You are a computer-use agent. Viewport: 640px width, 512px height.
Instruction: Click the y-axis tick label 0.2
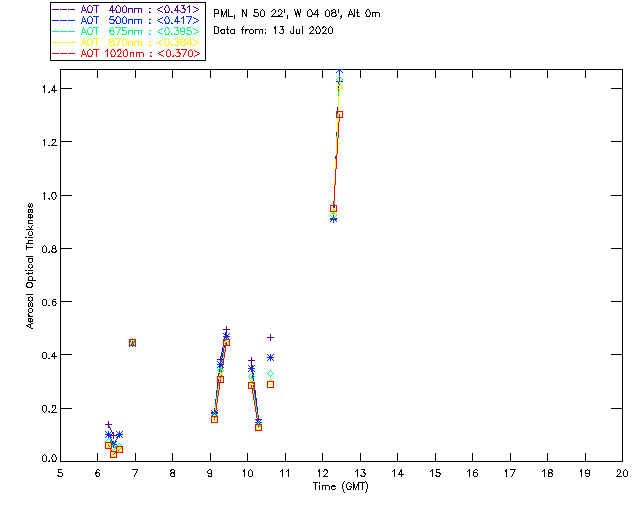click(x=49, y=408)
